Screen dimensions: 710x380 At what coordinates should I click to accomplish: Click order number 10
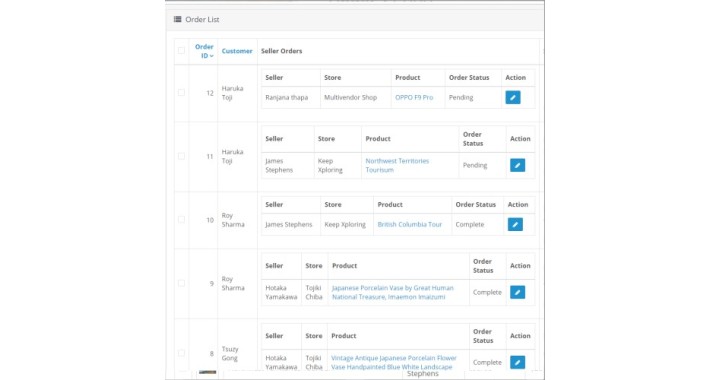210,220
